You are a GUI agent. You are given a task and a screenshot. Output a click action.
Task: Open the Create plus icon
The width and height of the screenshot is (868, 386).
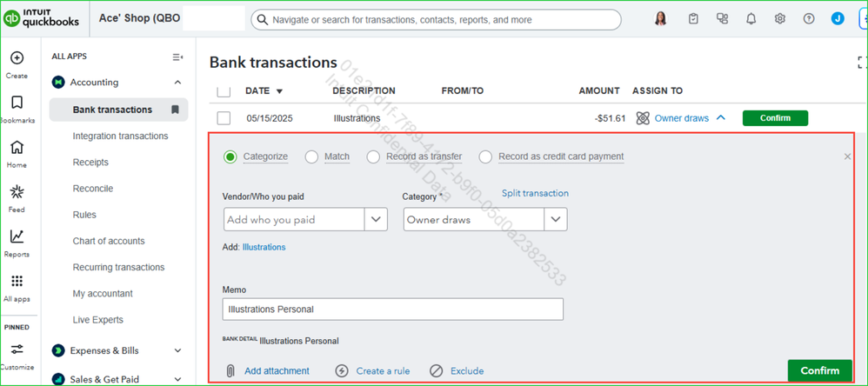pyautogui.click(x=17, y=57)
